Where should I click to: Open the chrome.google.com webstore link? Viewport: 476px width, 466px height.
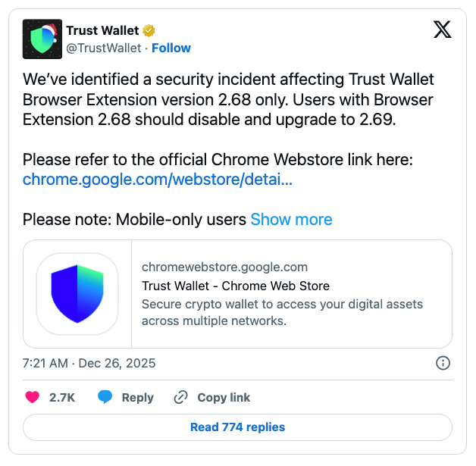point(158,180)
